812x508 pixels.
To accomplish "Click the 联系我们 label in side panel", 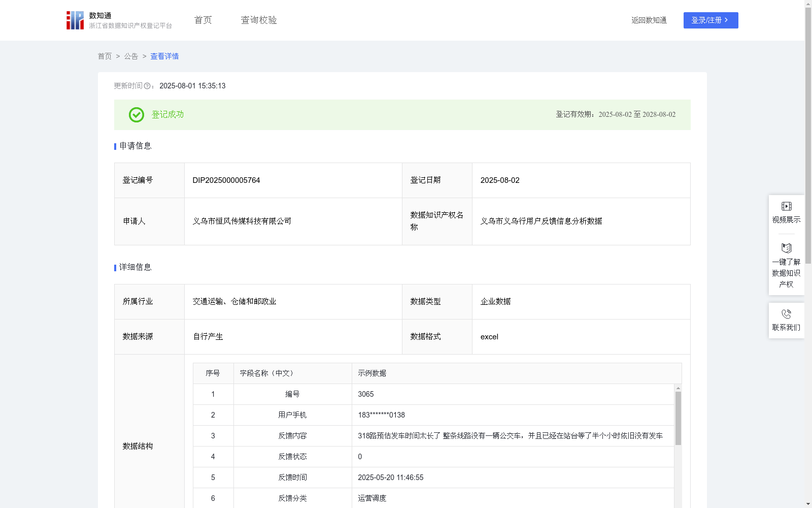I will tap(786, 328).
